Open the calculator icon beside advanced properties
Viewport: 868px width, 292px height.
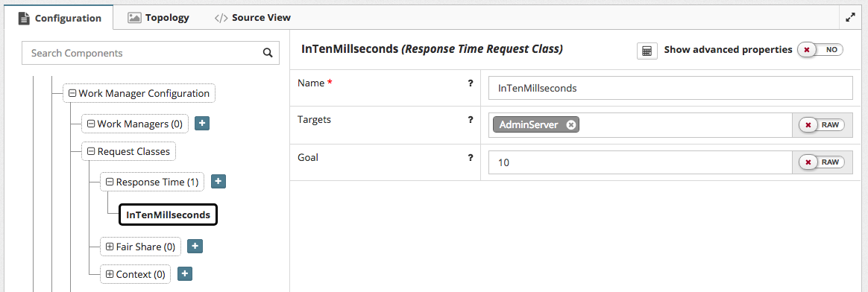coord(647,51)
